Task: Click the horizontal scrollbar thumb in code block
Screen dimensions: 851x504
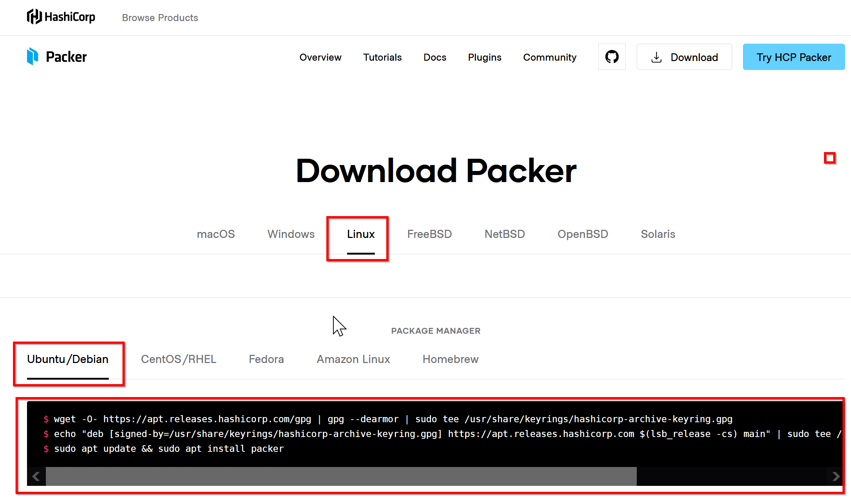Action: point(341,476)
